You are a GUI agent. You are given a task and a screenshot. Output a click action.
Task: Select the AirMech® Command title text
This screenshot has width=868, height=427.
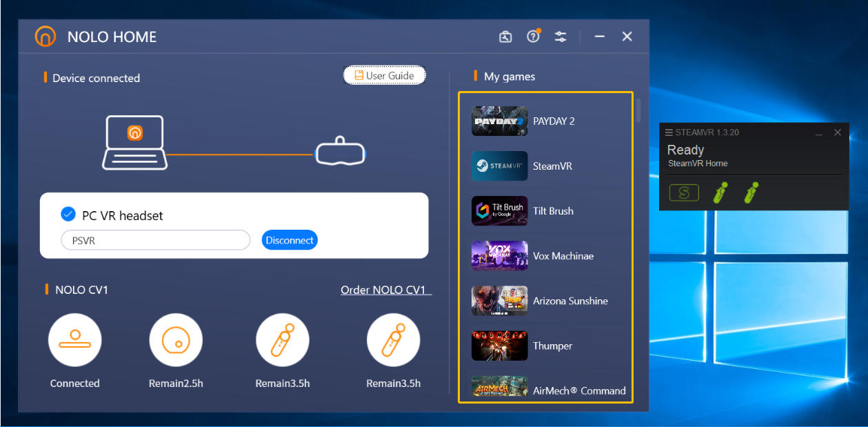pos(579,390)
